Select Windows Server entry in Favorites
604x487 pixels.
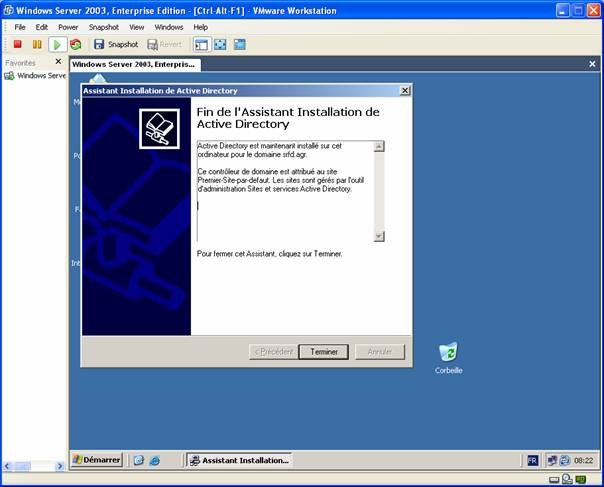[35, 76]
